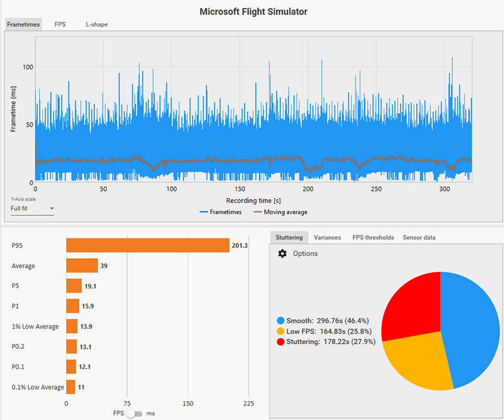
Task: Click the P0.2 bar
Action: 71,346
